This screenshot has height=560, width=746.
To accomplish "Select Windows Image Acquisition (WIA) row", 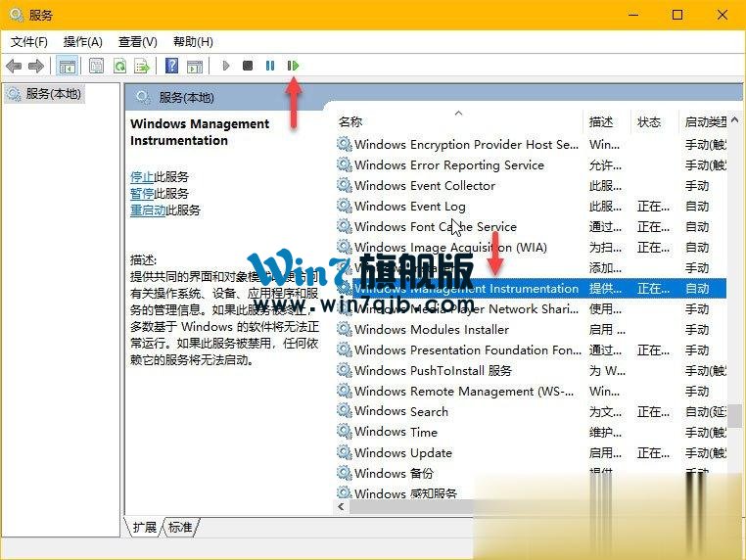I will point(531,248).
